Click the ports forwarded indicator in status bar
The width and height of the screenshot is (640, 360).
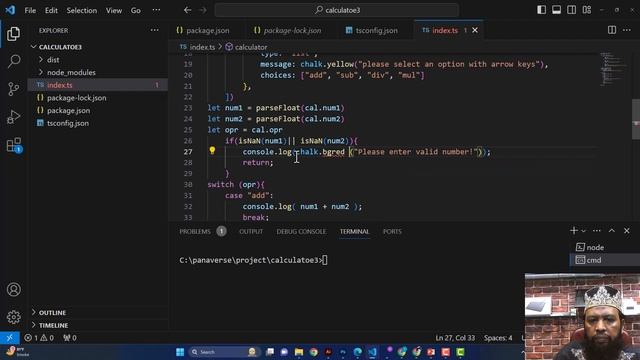pyautogui.click(x=70, y=338)
